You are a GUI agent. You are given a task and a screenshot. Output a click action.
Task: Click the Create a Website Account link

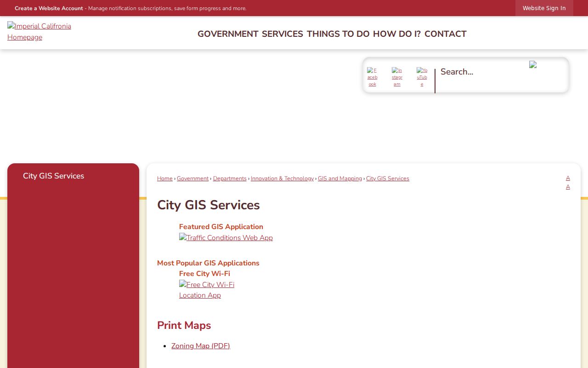(x=49, y=8)
